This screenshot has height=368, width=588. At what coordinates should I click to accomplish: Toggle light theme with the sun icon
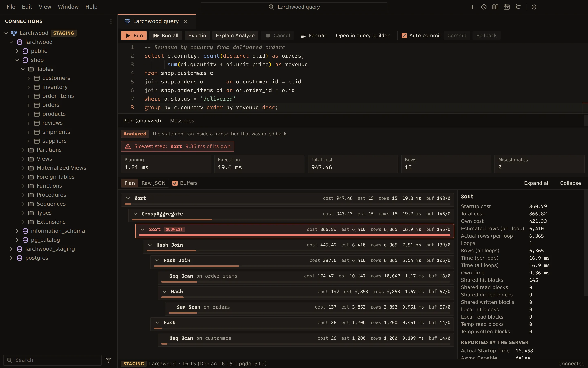pos(534,7)
